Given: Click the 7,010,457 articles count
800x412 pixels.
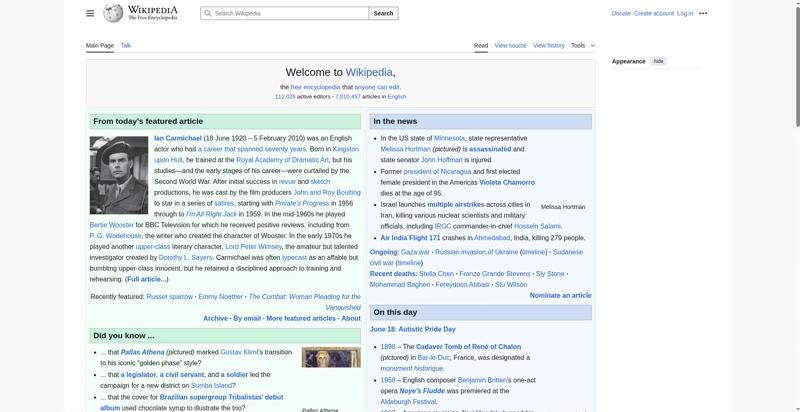Looking at the screenshot, I should (347, 96).
